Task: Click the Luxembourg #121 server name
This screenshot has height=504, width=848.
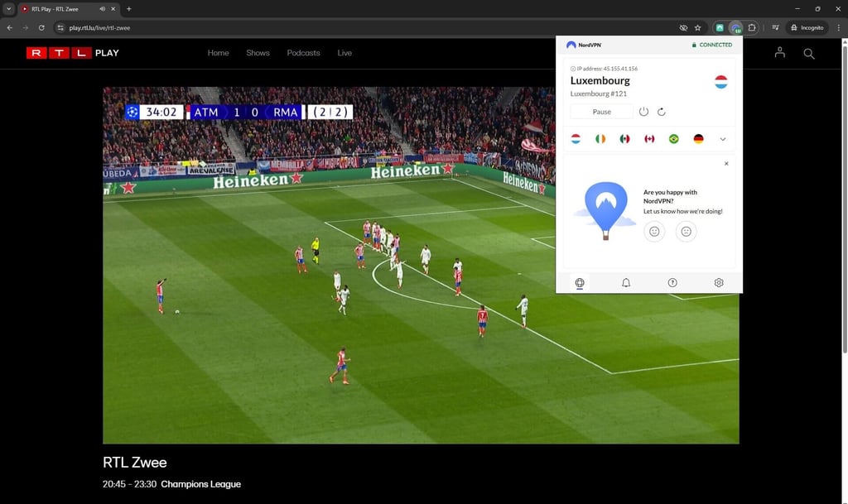Action: (x=598, y=94)
